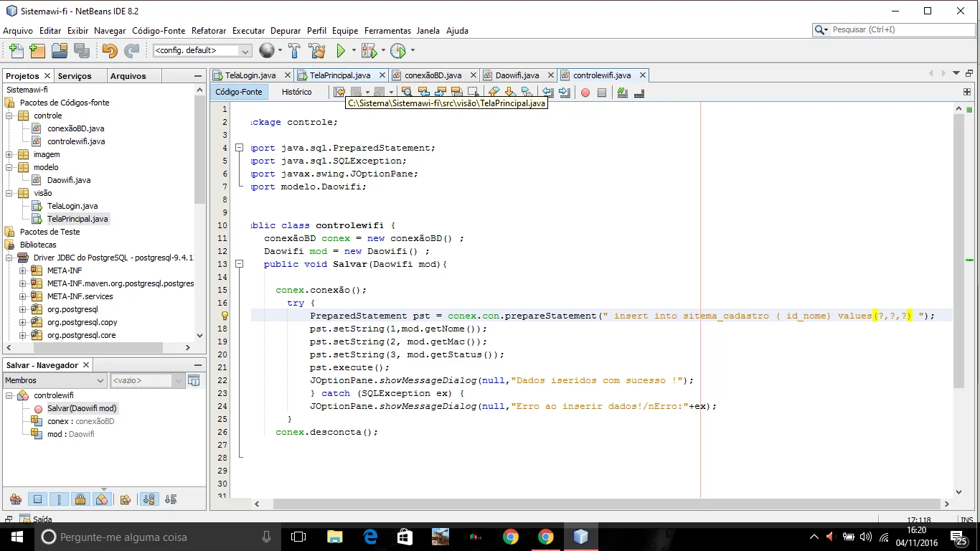
Task: Toggle Sort by Name in Navigator
Action: point(149,499)
